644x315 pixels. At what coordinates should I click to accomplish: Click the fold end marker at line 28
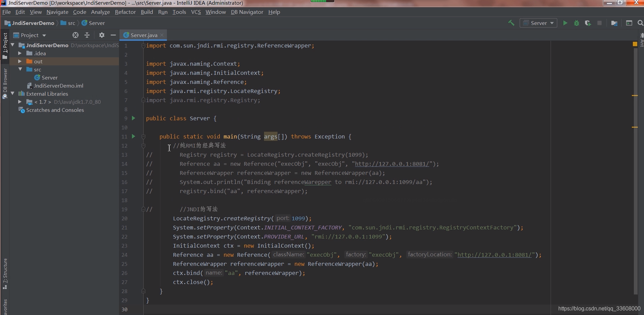coord(143,291)
